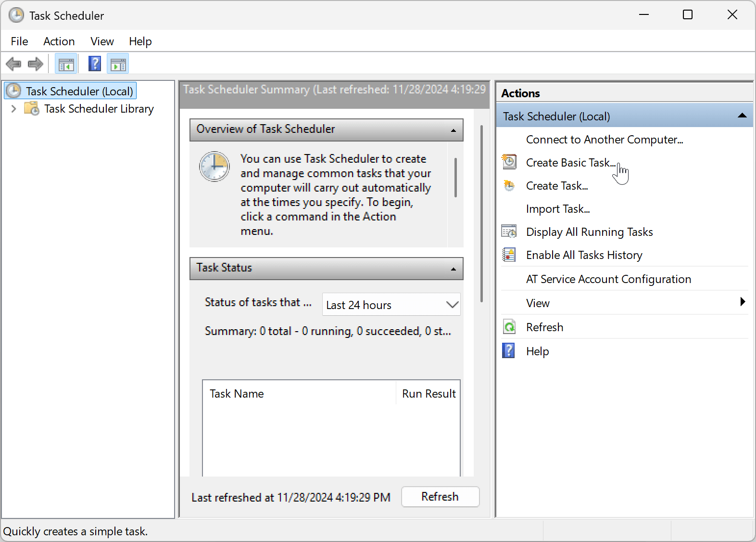Viewport: 756px width, 542px height.
Task: Click the green Refresh icon in Actions
Action: 509,327
